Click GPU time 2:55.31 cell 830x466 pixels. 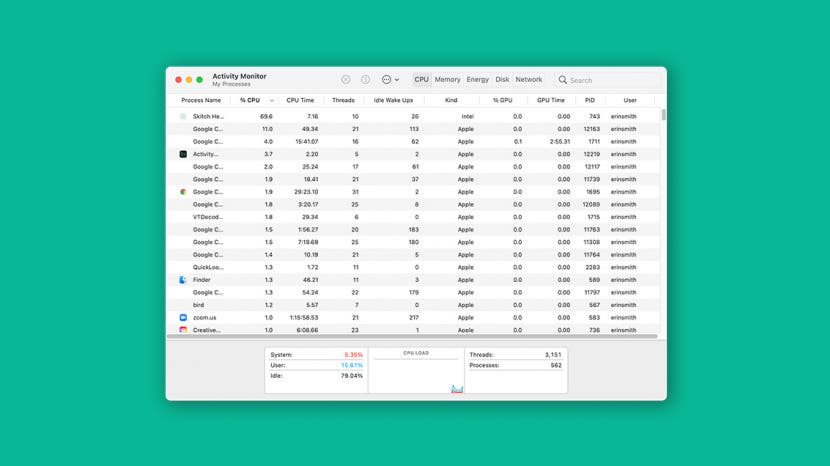point(560,141)
